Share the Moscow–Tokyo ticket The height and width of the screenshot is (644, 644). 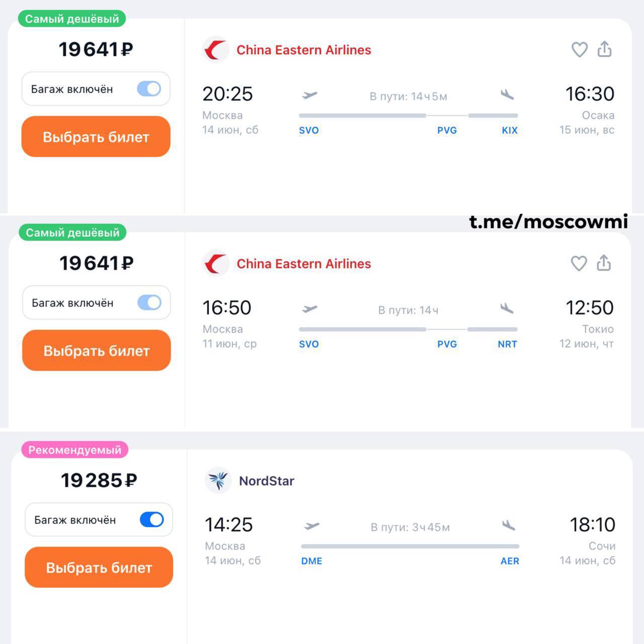604,263
